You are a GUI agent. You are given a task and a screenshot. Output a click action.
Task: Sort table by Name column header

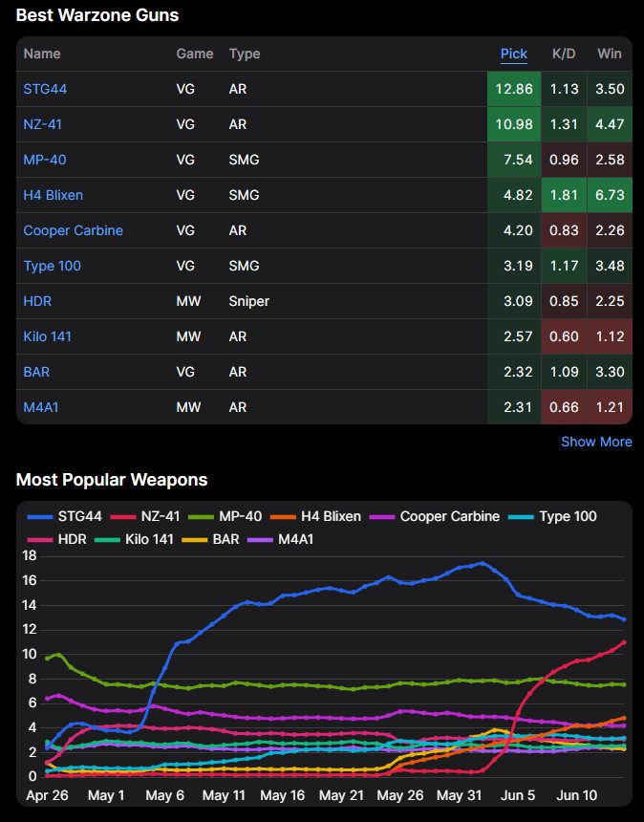pos(42,54)
